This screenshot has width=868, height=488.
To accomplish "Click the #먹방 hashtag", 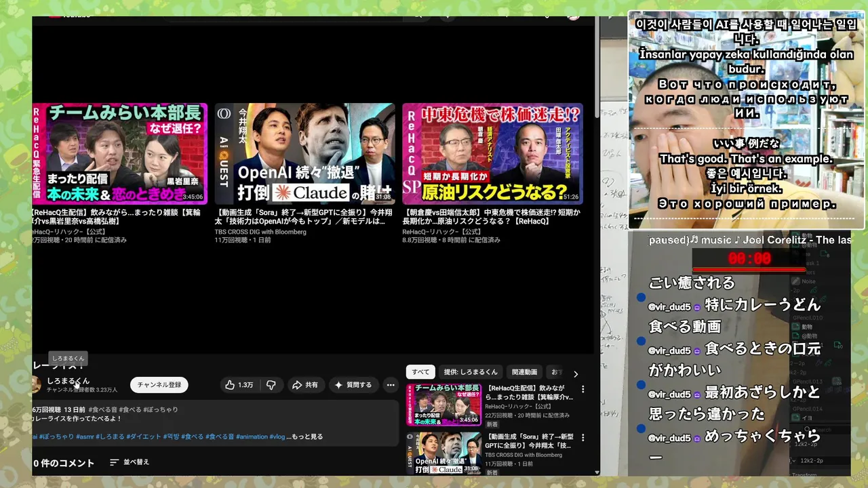I will click(x=172, y=436).
